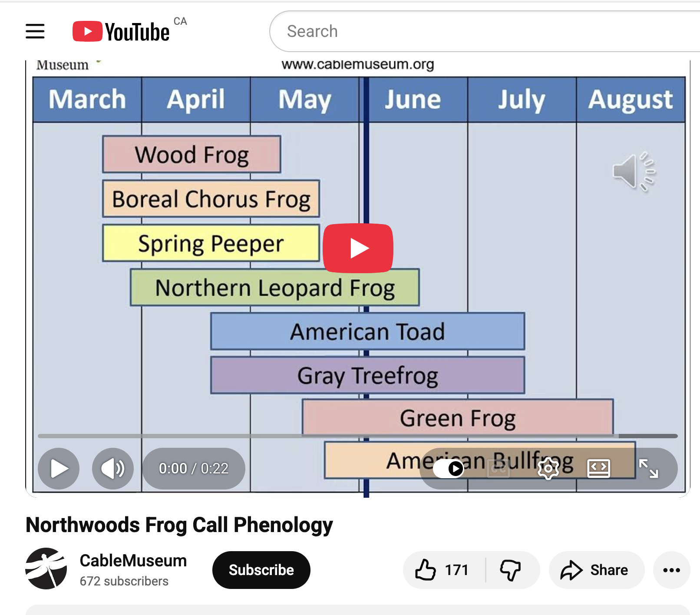Open the CableMuseum channel avatar
The height and width of the screenshot is (615, 700).
coord(46,569)
